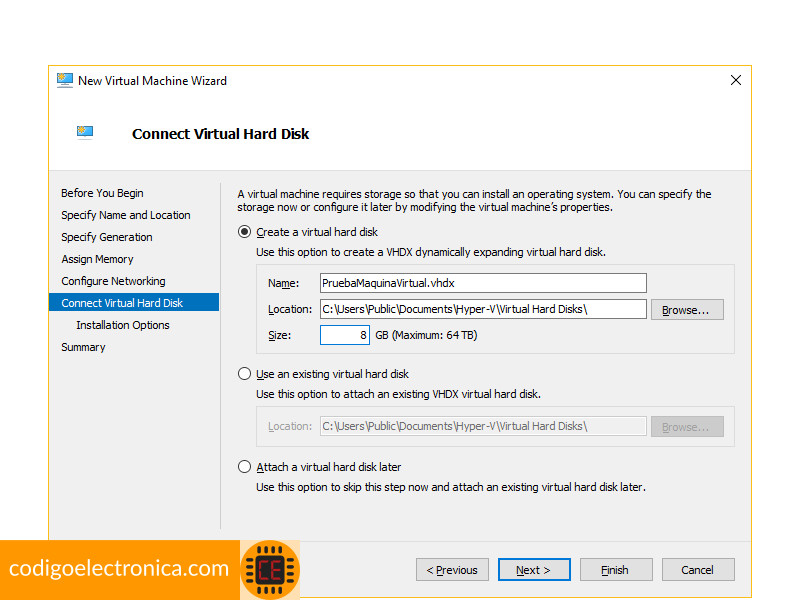This screenshot has height=600, width=800.
Task: Click the monitor icon beside the Connect Virtual Hard Disk heading
Action: 85,133
